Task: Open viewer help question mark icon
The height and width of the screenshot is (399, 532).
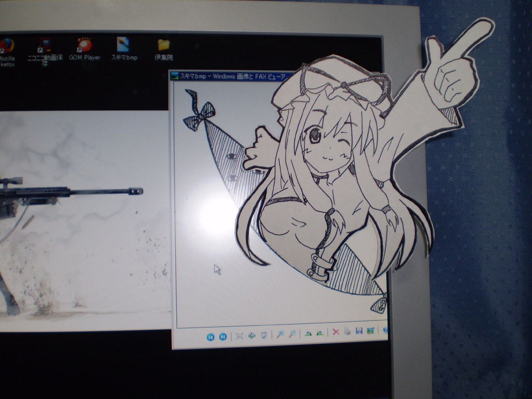Action: 385,330
